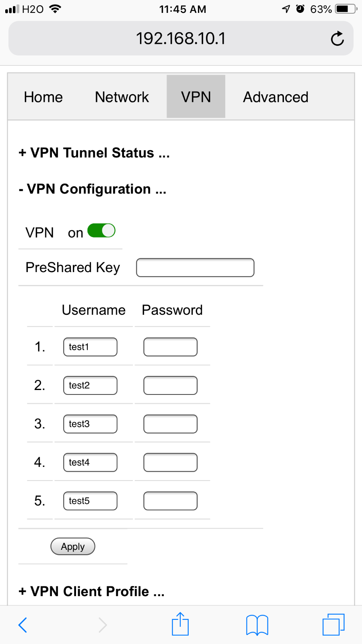Tap the 192.168.10.1 address bar
Image resolution: width=362 pixels, height=644 pixels.
(181, 39)
